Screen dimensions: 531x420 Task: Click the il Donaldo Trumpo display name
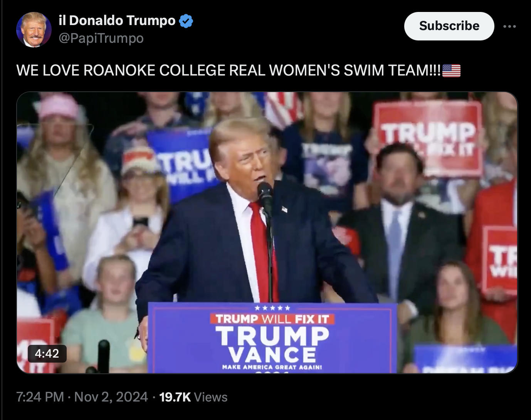click(117, 20)
